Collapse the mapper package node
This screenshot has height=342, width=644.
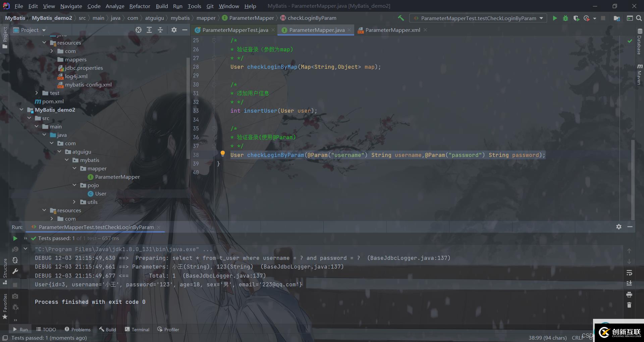pyautogui.click(x=74, y=168)
